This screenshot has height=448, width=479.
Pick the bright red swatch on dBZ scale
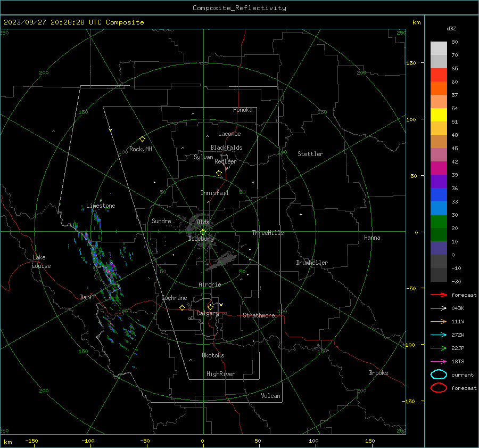(439, 75)
